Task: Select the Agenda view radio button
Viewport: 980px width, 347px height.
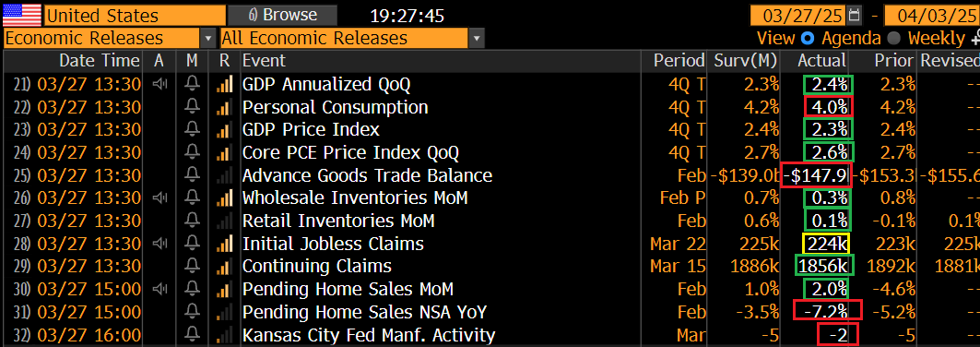Action: tap(808, 38)
